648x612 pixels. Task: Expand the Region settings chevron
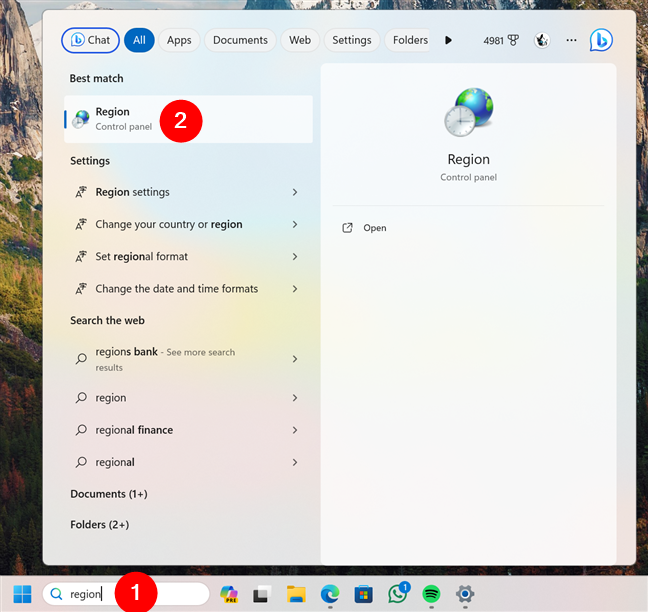[295, 192]
